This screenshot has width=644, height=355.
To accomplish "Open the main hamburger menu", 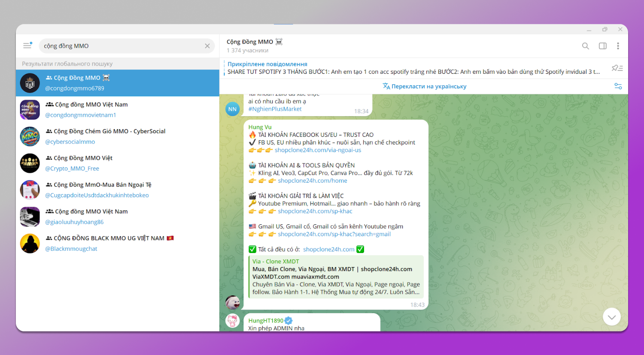I will pos(27,45).
